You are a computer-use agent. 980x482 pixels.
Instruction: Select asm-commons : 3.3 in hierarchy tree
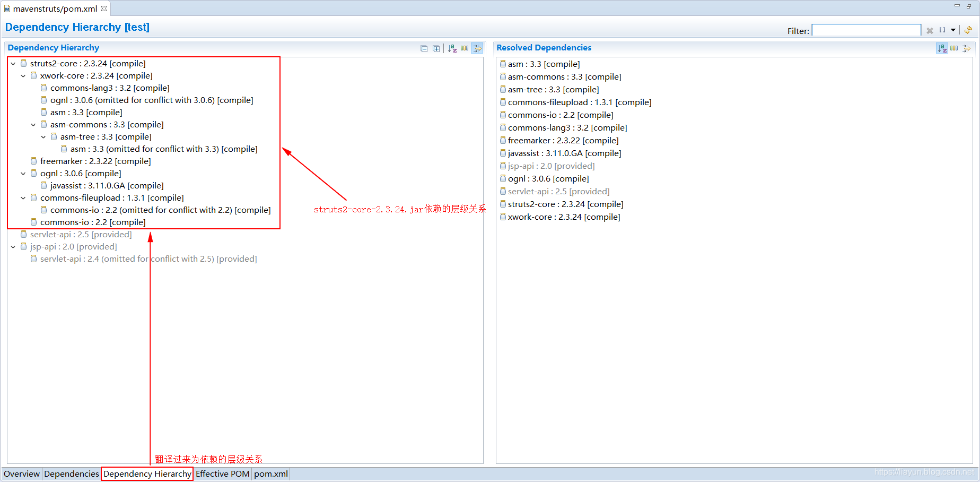click(x=107, y=125)
